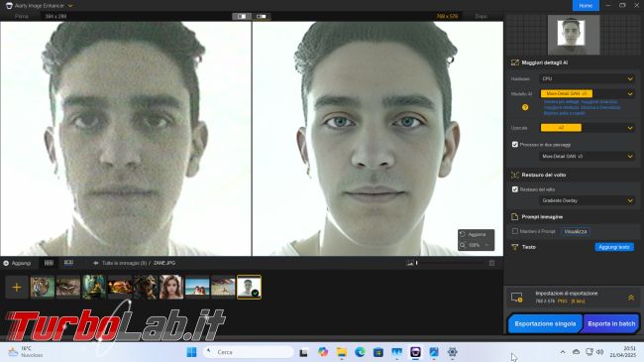Open Copilot from the taskbar
The image size is (644, 362).
point(323,352)
